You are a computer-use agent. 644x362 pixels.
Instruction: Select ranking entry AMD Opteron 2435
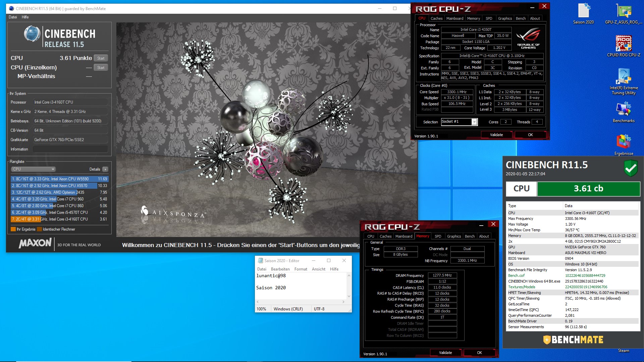(59, 192)
